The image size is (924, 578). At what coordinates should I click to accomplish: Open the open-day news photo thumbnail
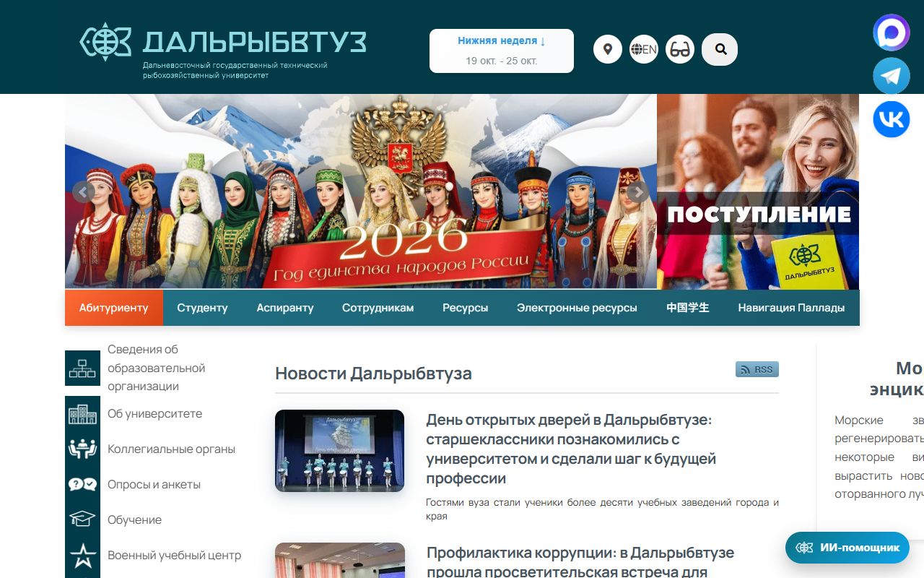click(339, 451)
